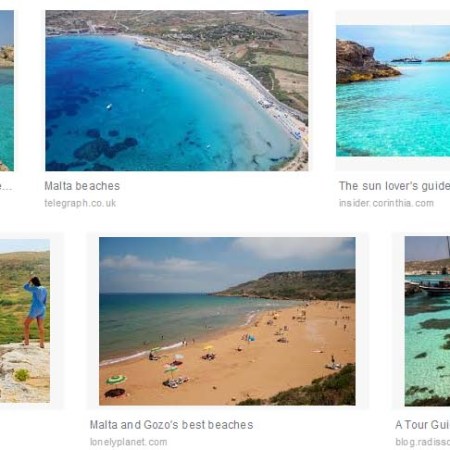Visit the insider.corinthia.com source link
The width and height of the screenshot is (450, 450).
point(386,203)
